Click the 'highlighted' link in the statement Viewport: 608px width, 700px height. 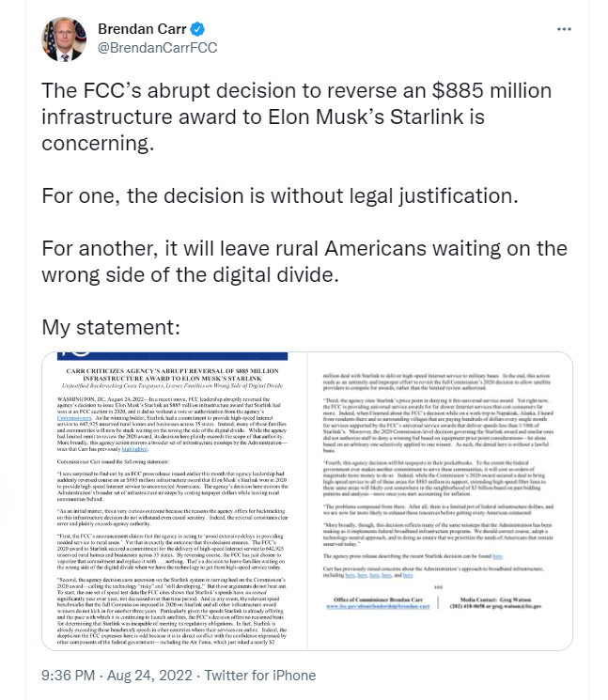pos(134,449)
